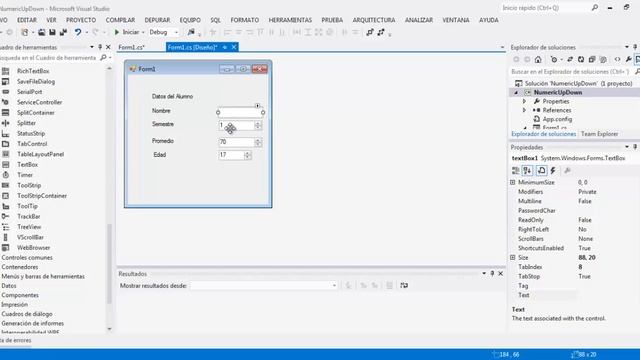The height and width of the screenshot is (360, 640).
Task: Click the quick launch search magnifier
Action: click(595, 8)
